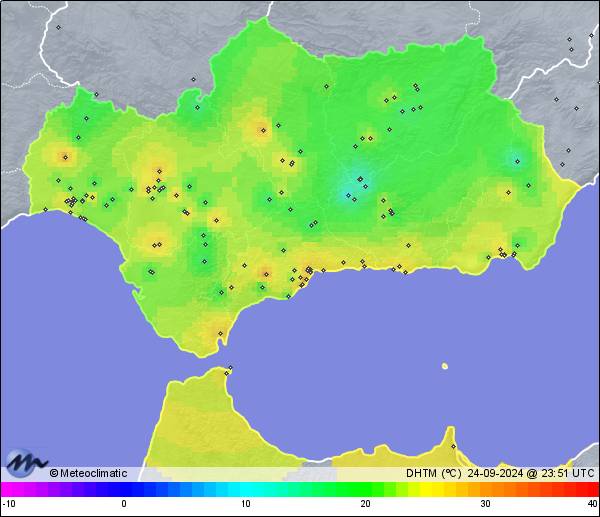Click the 0 label on temperature scale
The image size is (600, 517).
[124, 503]
